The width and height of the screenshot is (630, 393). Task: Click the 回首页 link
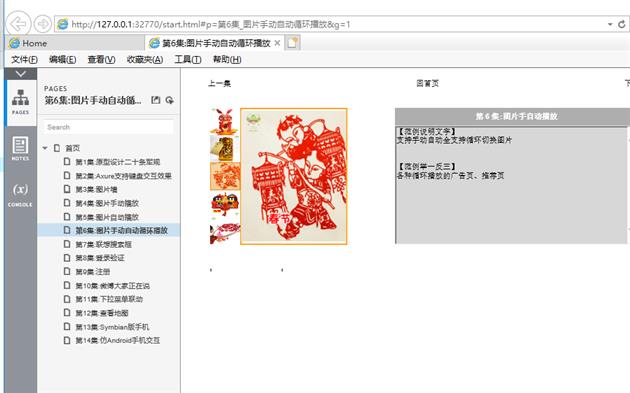click(x=428, y=84)
